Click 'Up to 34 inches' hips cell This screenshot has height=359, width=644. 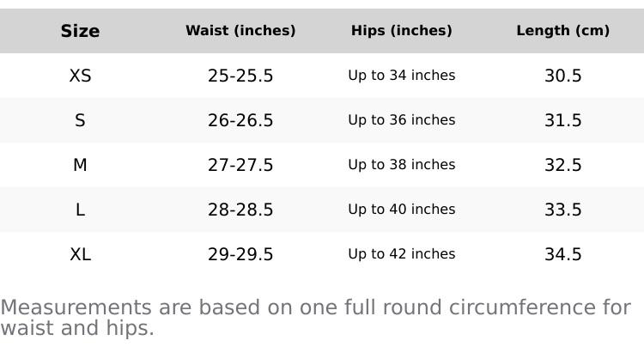[402, 76]
